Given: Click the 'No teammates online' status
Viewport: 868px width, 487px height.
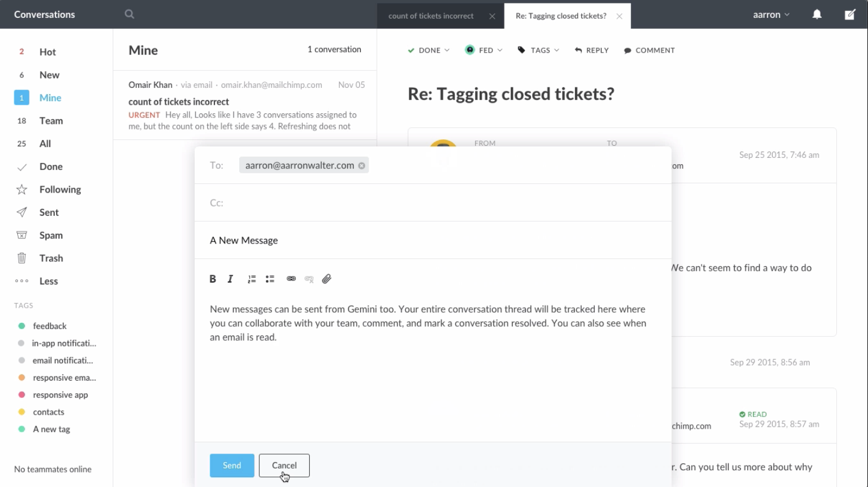Looking at the screenshot, I should (53, 470).
